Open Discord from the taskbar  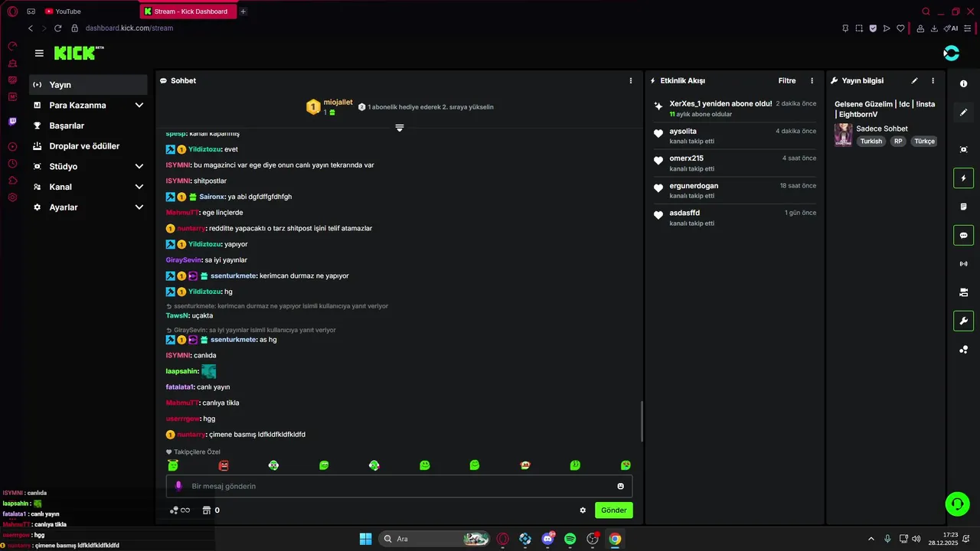click(547, 539)
